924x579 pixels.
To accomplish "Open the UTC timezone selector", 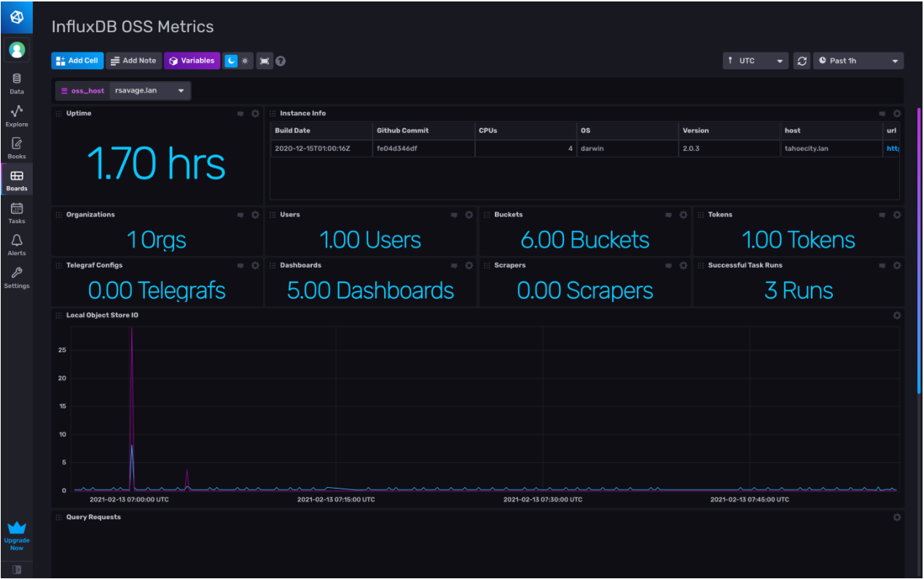I will (x=756, y=61).
